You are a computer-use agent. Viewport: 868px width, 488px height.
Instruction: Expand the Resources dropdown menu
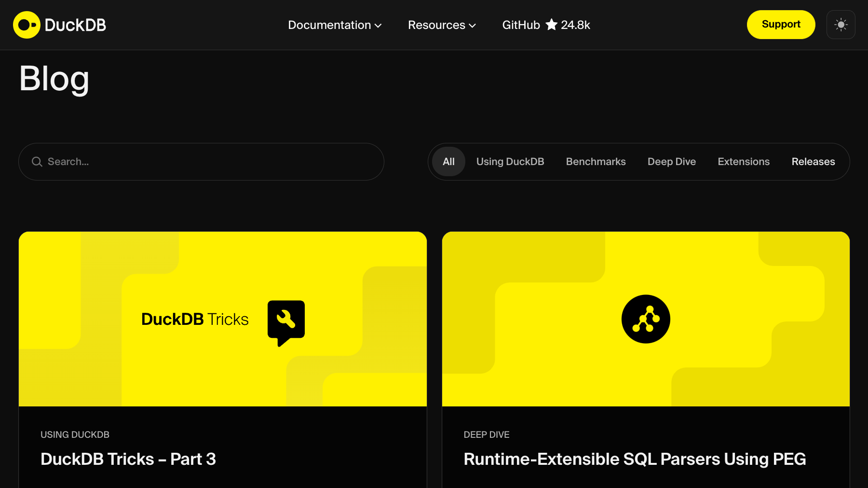442,25
